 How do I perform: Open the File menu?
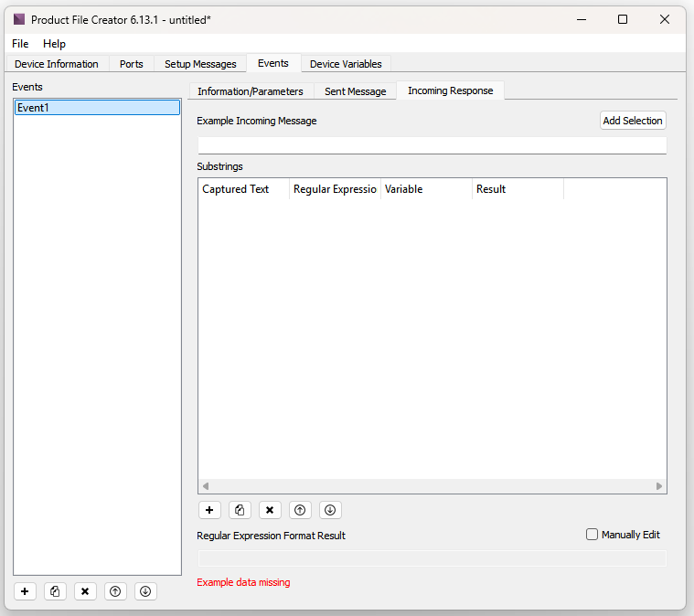(20, 44)
